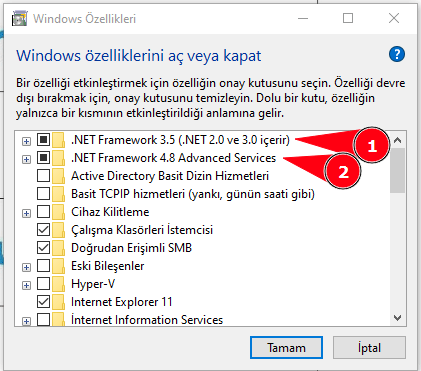This screenshot has width=421, height=371.
Task: Click Tamam button to confirm
Action: 286,348
